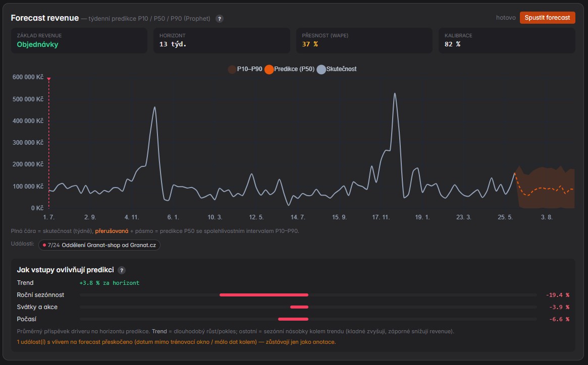Toggle P10–P90 legend series

tap(245, 69)
